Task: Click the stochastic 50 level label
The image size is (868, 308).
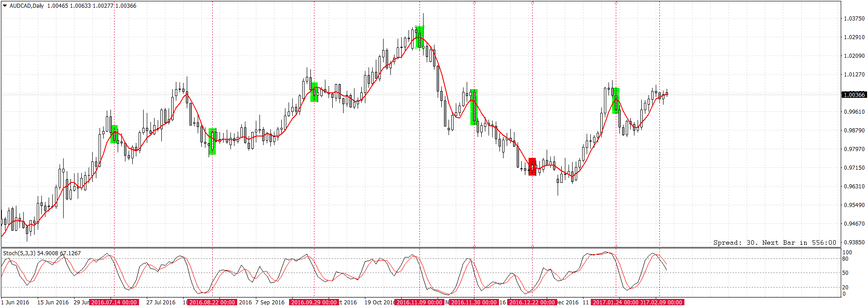Action: [x=845, y=273]
